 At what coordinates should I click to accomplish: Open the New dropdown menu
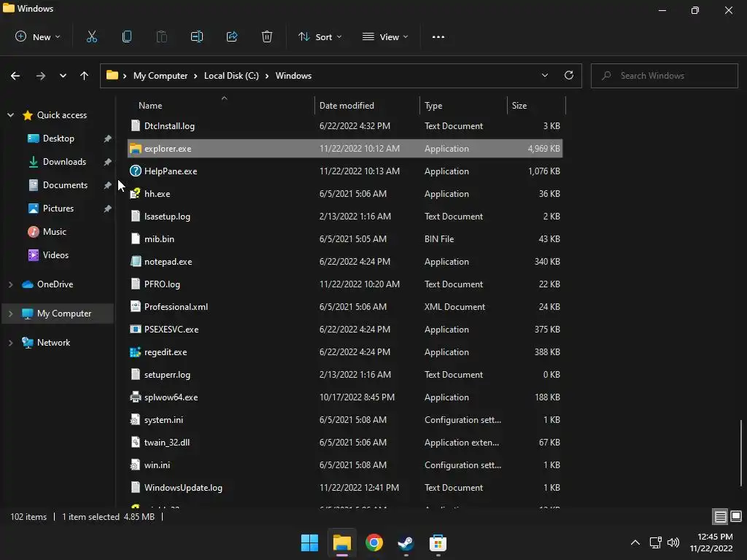(38, 36)
